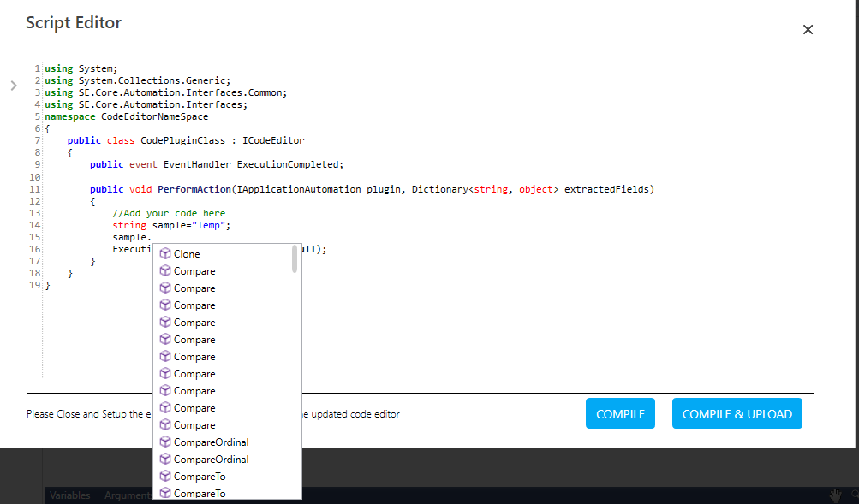Click the cube icon beside the bottom CompareTo entry

point(164,493)
